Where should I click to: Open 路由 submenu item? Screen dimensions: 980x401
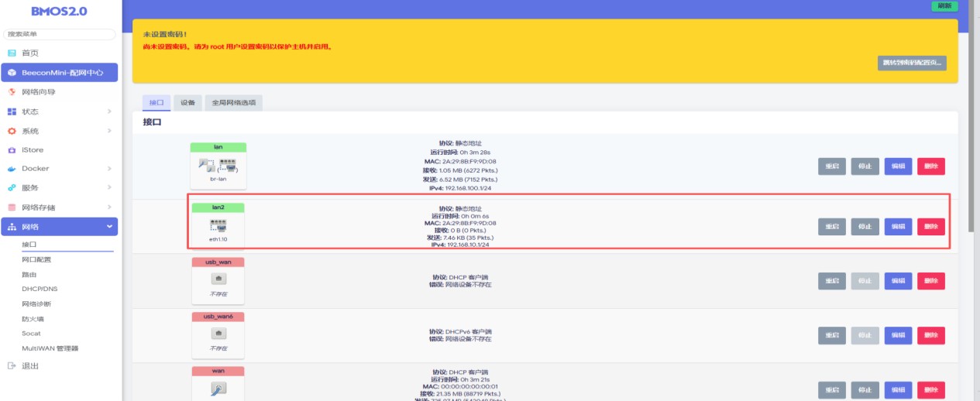(x=29, y=274)
